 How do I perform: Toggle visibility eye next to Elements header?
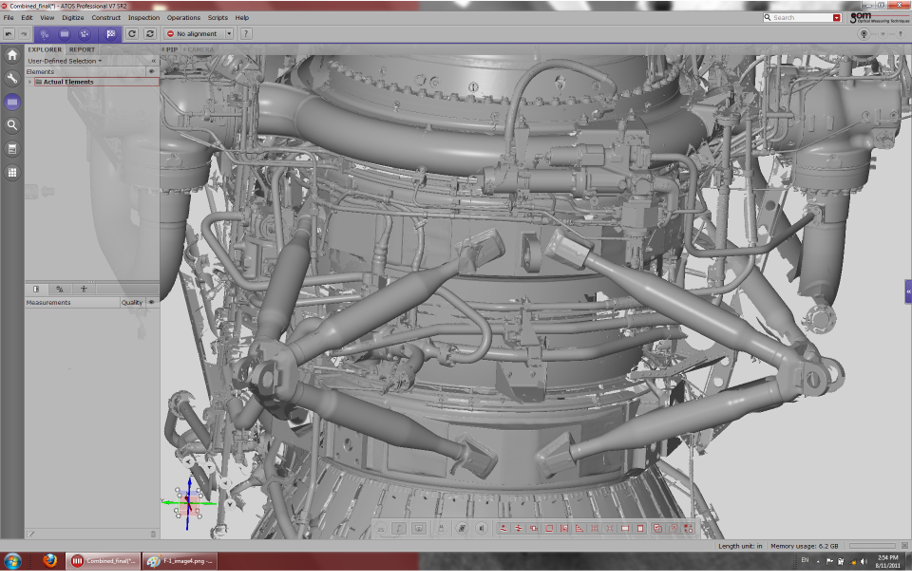coord(152,71)
